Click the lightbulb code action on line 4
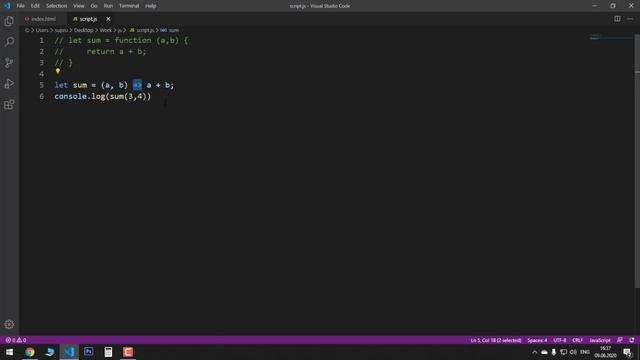 pyautogui.click(x=58, y=71)
